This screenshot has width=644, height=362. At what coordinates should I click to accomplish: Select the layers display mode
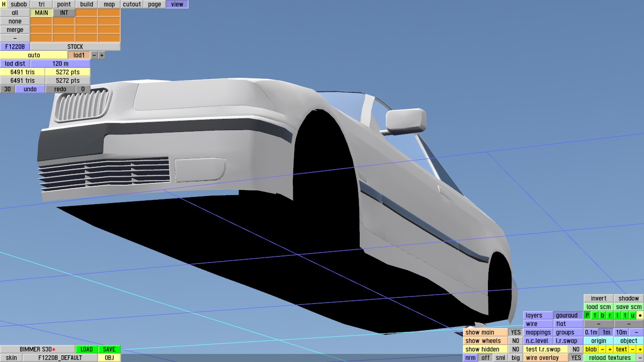pyautogui.click(x=538, y=315)
